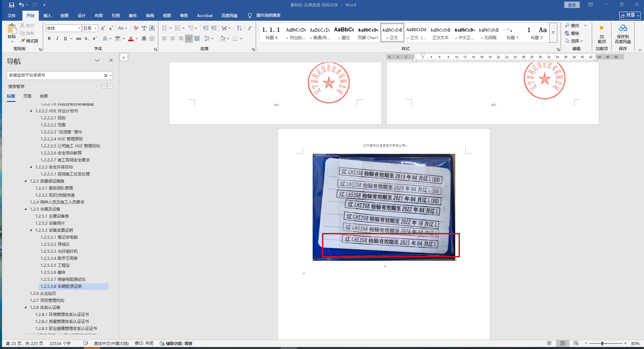Click the multilevel list icon
644x349 pixels.
[191, 28]
